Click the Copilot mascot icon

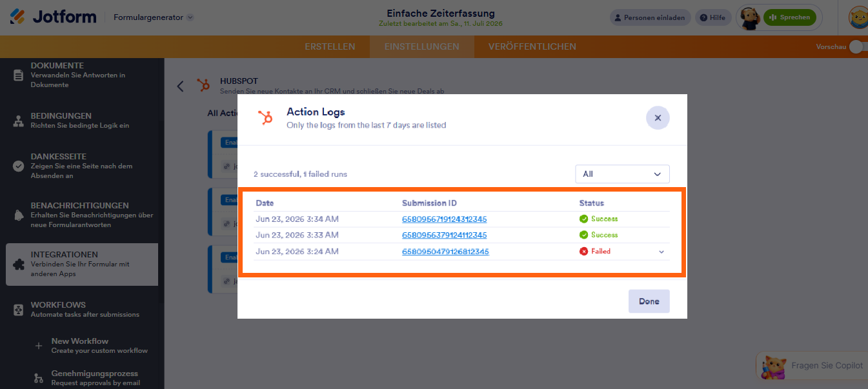tap(773, 366)
